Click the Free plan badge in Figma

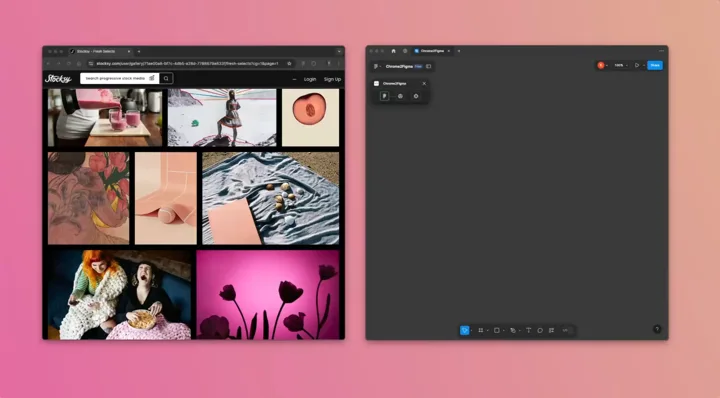[418, 67]
